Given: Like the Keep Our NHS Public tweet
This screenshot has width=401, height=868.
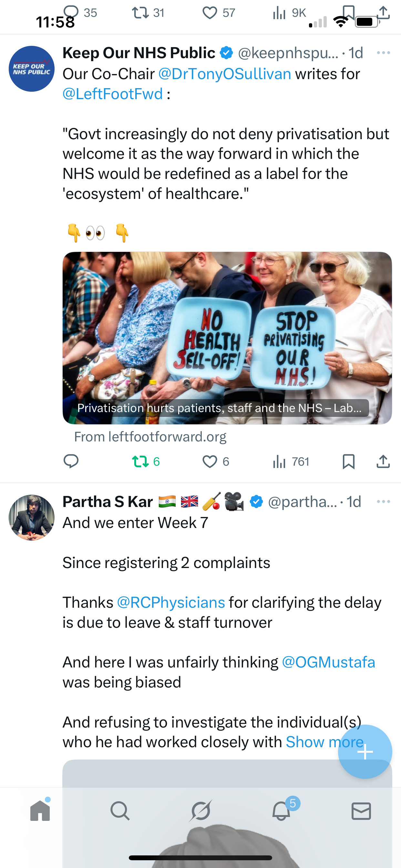Looking at the screenshot, I should pyautogui.click(x=216, y=461).
